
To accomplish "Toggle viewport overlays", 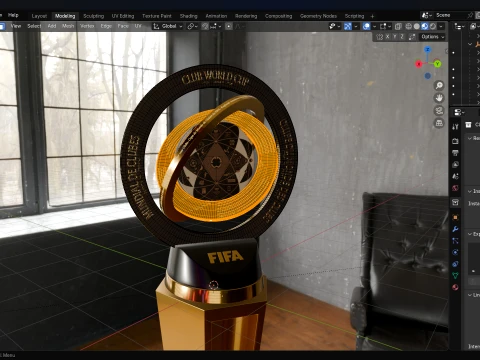I will [x=366, y=26].
